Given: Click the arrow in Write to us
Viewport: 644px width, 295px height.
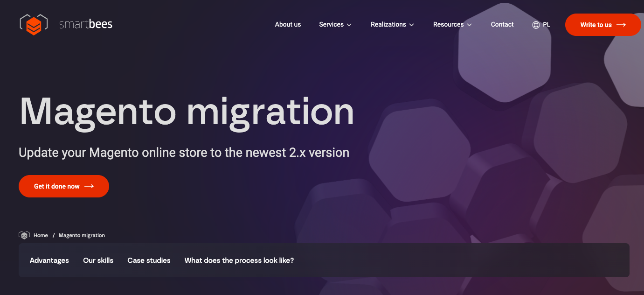Looking at the screenshot, I should click(621, 25).
